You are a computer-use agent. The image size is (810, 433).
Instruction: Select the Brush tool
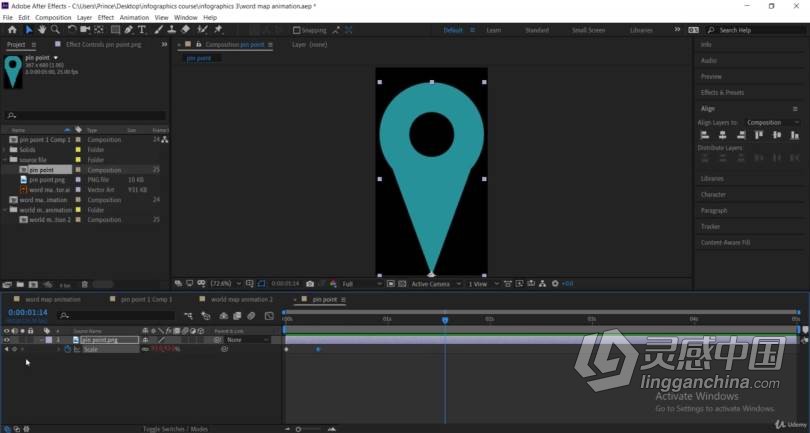tap(159, 30)
